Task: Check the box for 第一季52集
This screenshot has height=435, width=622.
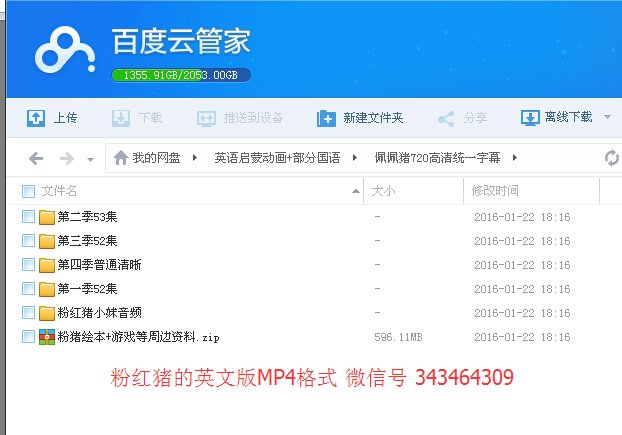Action: pyautogui.click(x=29, y=289)
